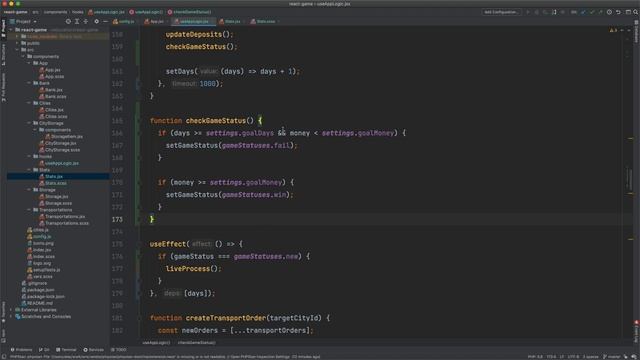The width and height of the screenshot is (640, 360).
Task: Click the Run (play) icon in top toolbar
Action: tap(528, 12)
